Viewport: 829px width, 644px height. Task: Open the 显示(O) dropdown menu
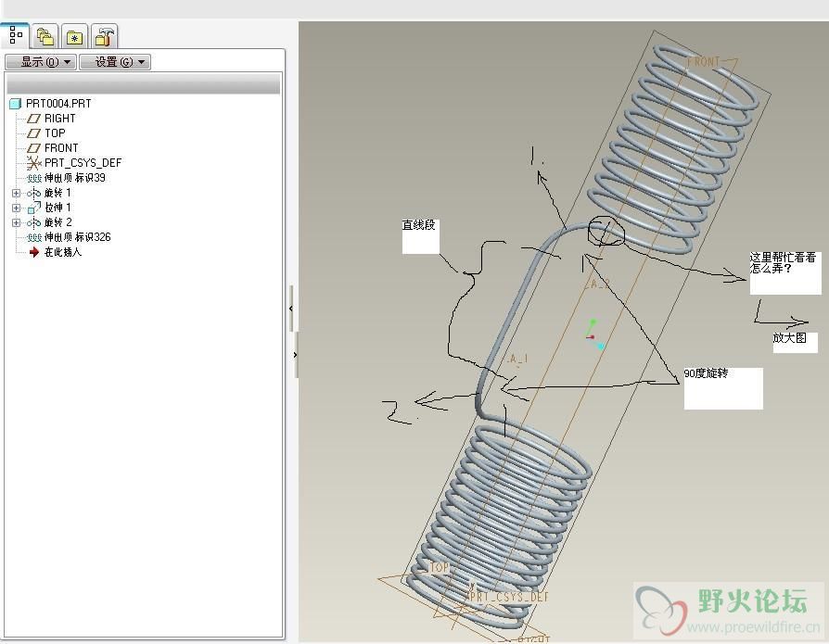(41, 62)
